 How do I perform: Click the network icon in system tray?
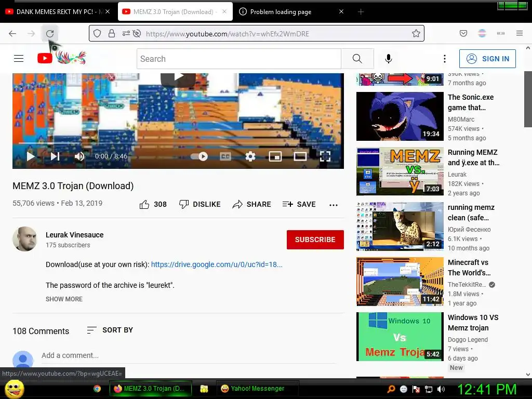(x=429, y=389)
